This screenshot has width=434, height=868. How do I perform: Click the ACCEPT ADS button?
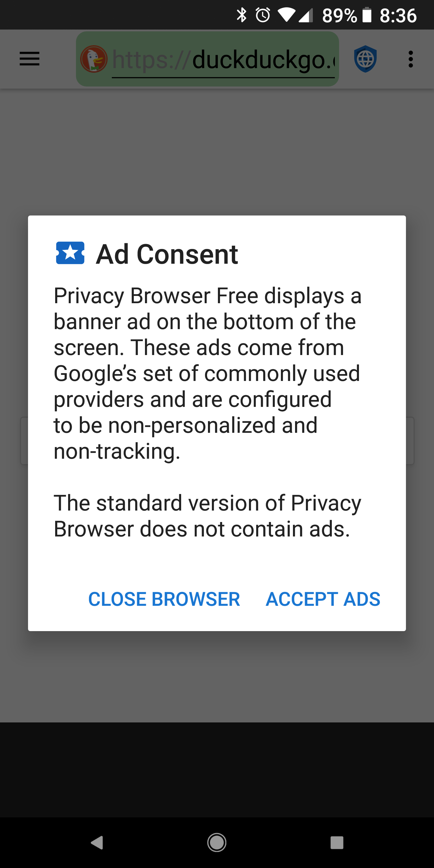pos(323,599)
